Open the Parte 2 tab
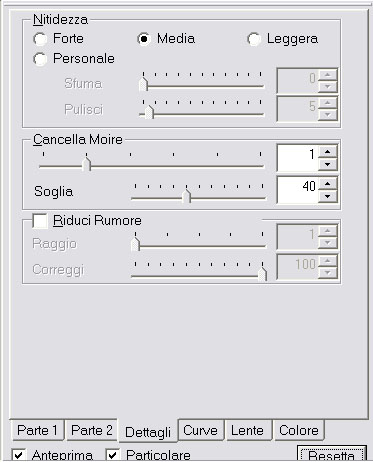Screen dimensions: 373x462 point(91,430)
